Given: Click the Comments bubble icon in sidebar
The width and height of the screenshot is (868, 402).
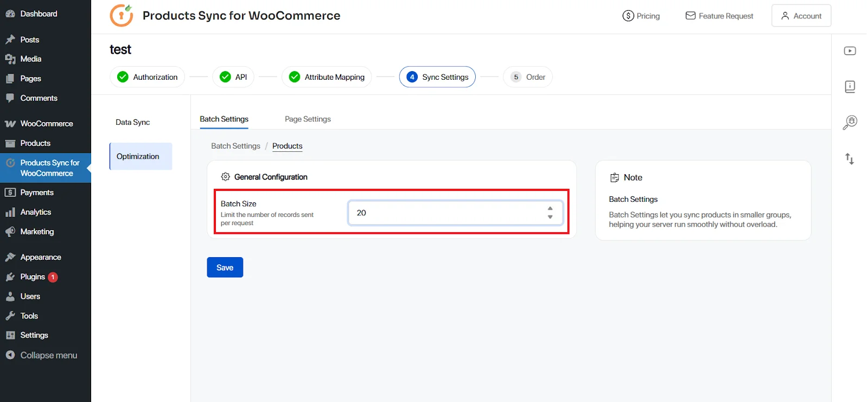Looking at the screenshot, I should [x=10, y=98].
